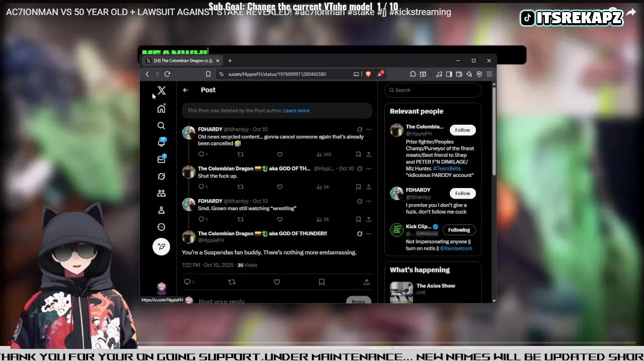Repost the 'Old news recycled content' reply
Image resolution: width=644 pixels, height=362 pixels.
click(x=240, y=154)
